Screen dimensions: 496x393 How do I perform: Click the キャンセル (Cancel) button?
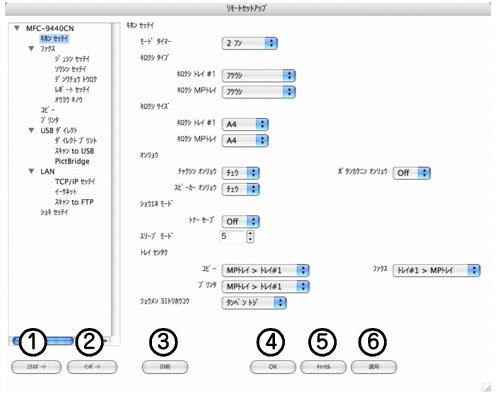coord(323,367)
